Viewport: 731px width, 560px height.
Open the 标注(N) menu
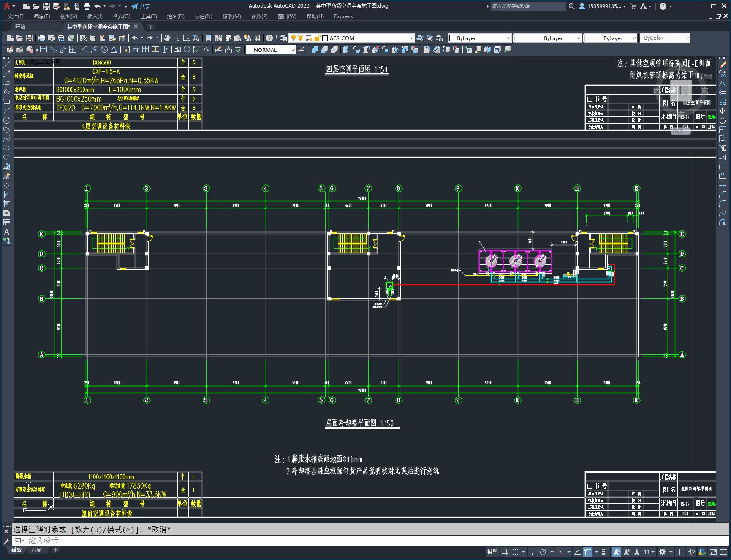tap(203, 16)
